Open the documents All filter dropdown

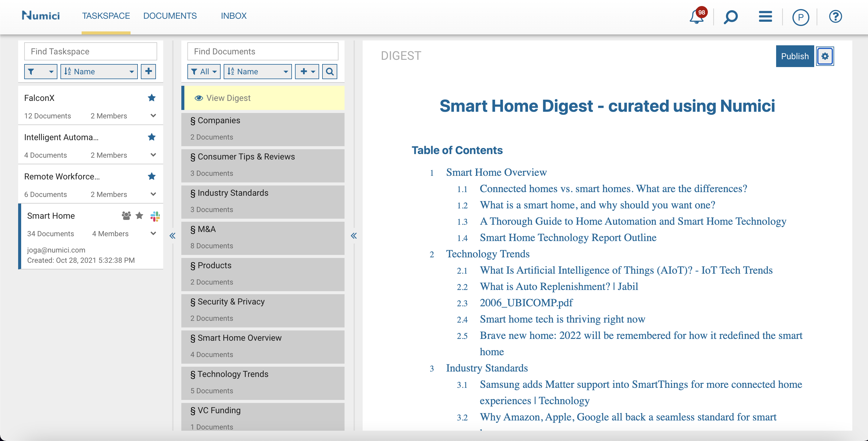click(203, 71)
